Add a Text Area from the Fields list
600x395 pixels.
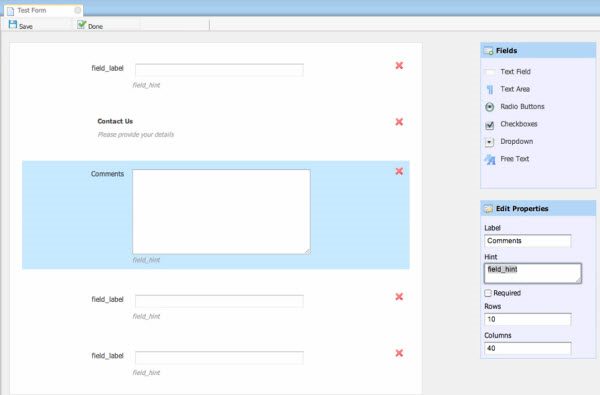(515, 89)
